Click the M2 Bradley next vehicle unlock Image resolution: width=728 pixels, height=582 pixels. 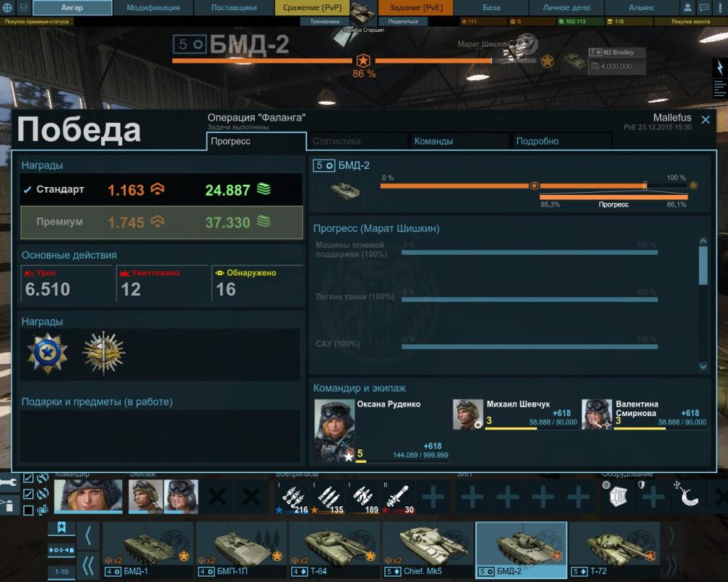click(617, 60)
